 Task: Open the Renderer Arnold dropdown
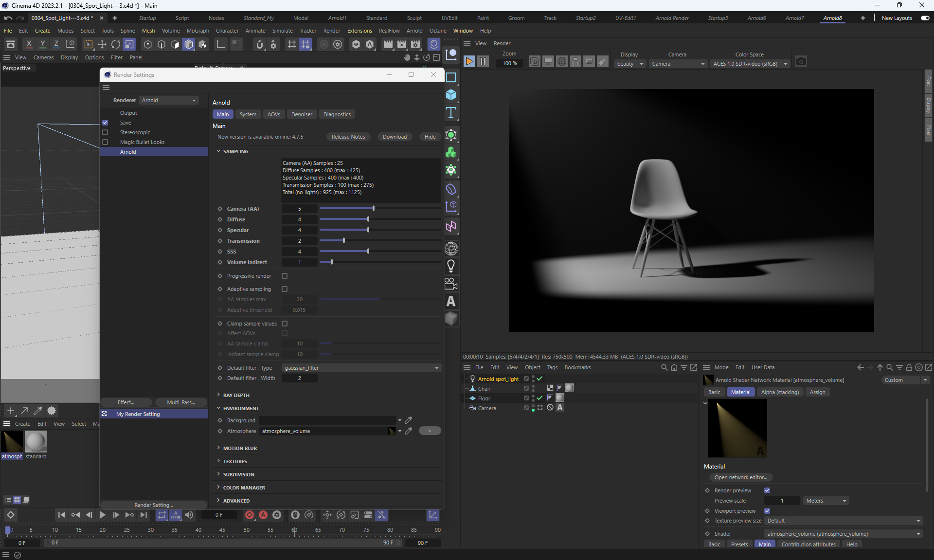tap(169, 100)
